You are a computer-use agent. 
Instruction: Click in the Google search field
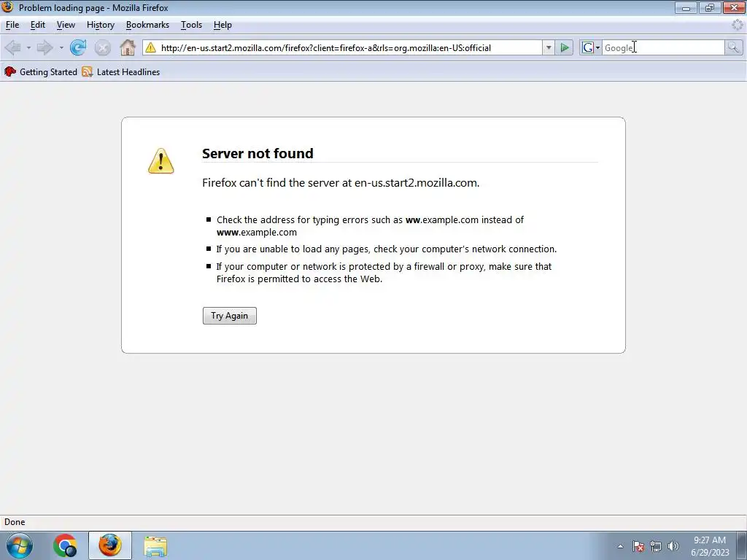(x=663, y=47)
